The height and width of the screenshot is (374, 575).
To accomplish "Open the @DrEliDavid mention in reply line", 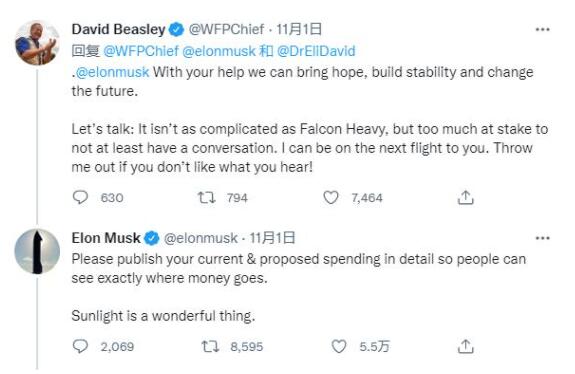I will (x=316, y=51).
